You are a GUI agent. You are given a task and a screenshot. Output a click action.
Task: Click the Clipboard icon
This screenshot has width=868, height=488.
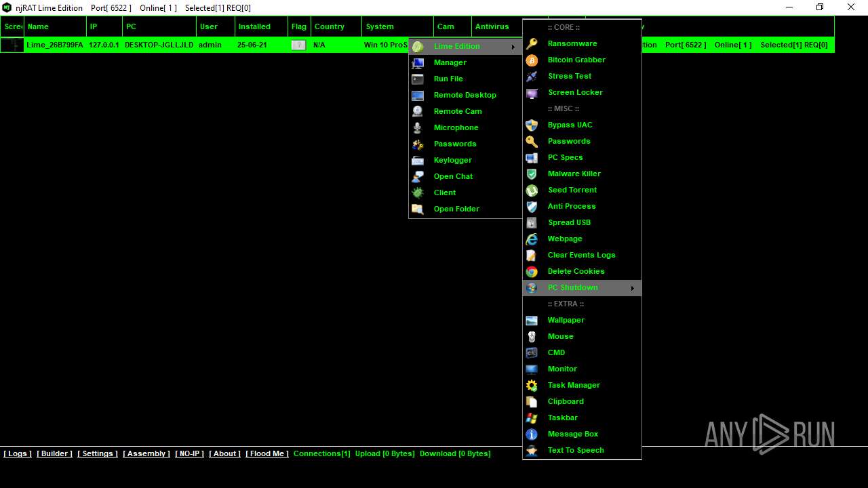click(x=532, y=401)
